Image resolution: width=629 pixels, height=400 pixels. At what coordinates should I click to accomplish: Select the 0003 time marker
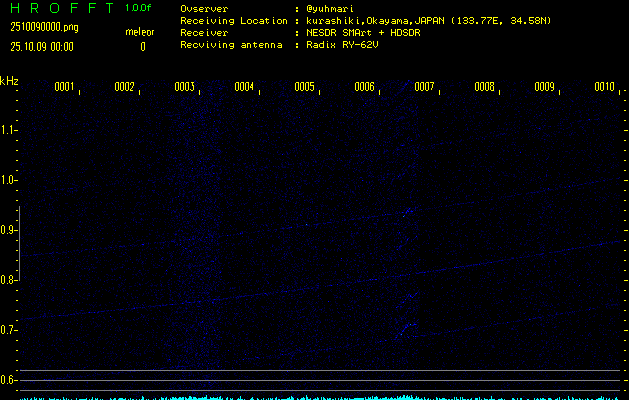pos(184,87)
